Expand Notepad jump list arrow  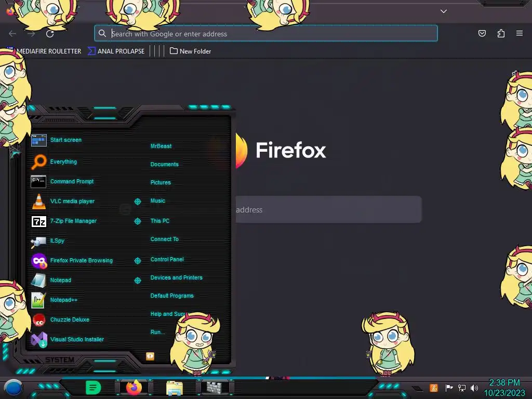[137, 280]
